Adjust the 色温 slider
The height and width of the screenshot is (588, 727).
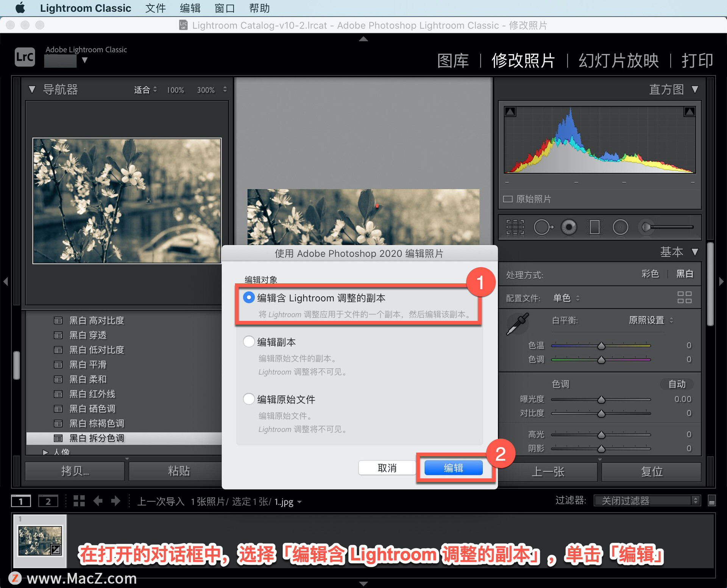point(601,346)
